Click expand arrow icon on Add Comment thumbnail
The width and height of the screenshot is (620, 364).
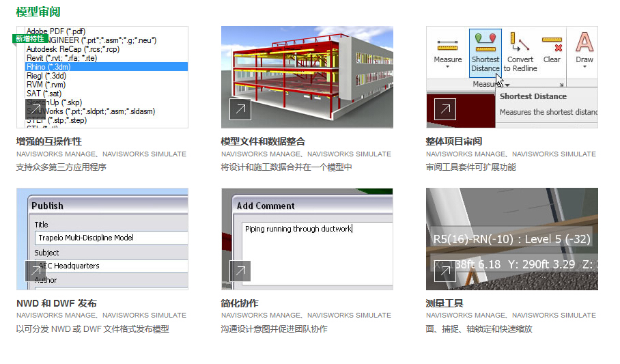coord(240,271)
